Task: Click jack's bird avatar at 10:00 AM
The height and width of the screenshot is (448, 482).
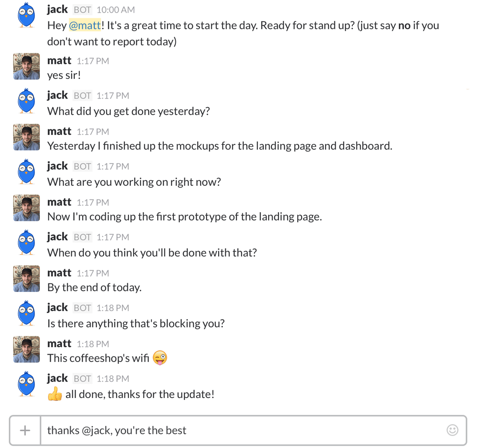Action: 27,15
